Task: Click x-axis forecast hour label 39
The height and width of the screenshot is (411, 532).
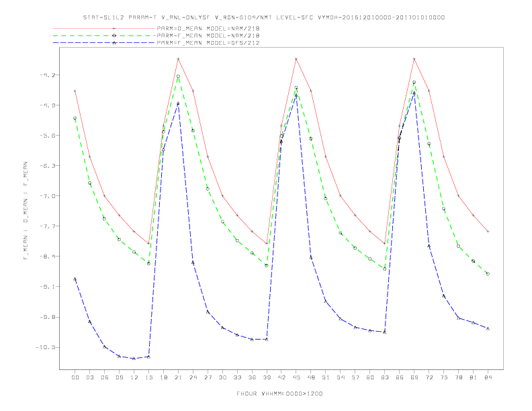Action: (x=267, y=377)
